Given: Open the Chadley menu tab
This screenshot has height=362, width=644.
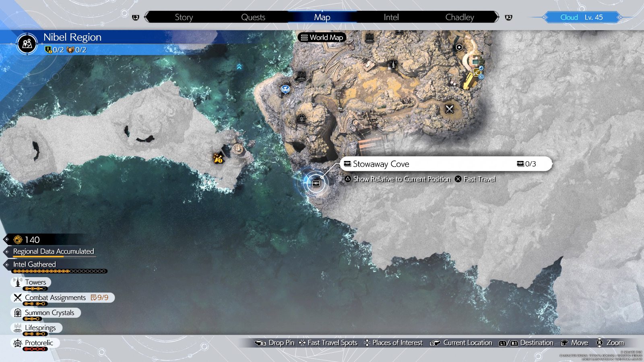Looking at the screenshot, I should click(459, 17).
